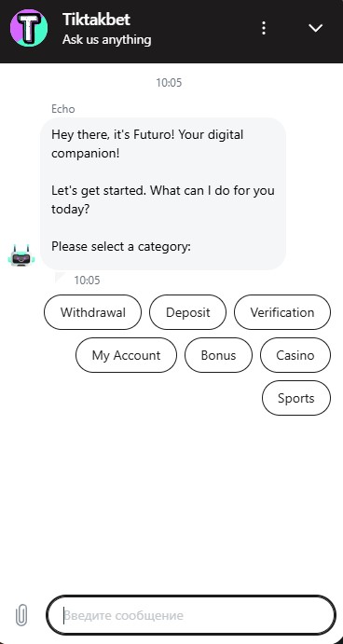Open the three-dot options menu
The image size is (343, 644).
coord(264,28)
